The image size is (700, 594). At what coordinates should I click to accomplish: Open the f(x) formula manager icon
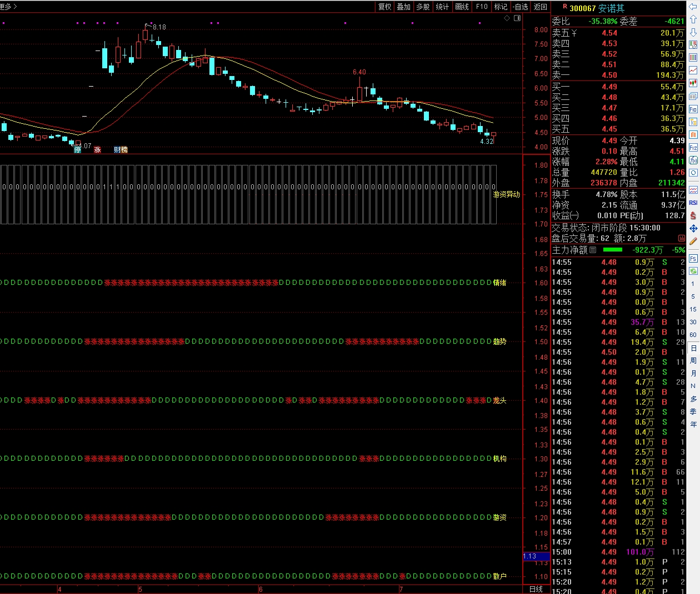tap(693, 160)
